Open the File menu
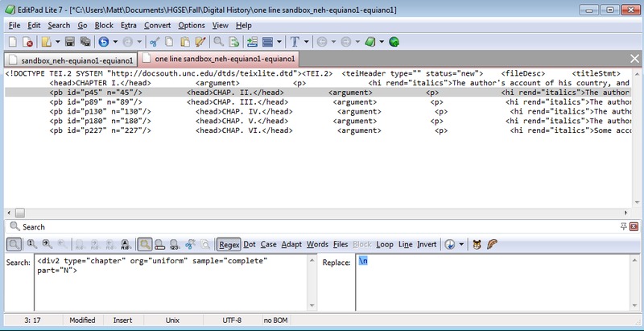 [x=14, y=26]
